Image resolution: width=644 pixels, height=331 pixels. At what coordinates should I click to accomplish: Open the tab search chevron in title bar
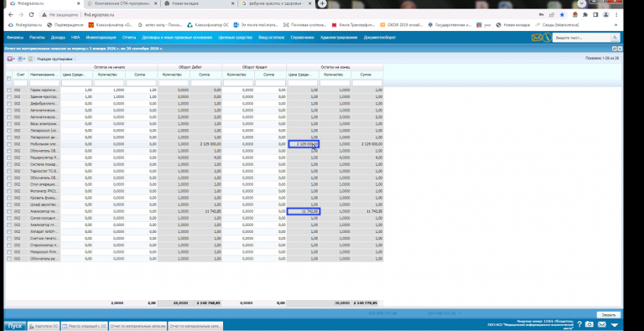(x=582, y=3)
